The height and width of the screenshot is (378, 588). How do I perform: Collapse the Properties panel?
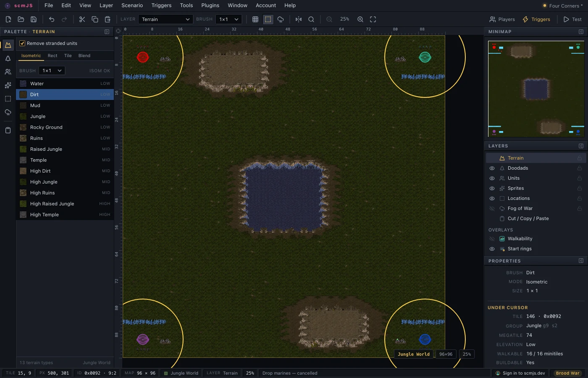click(581, 261)
